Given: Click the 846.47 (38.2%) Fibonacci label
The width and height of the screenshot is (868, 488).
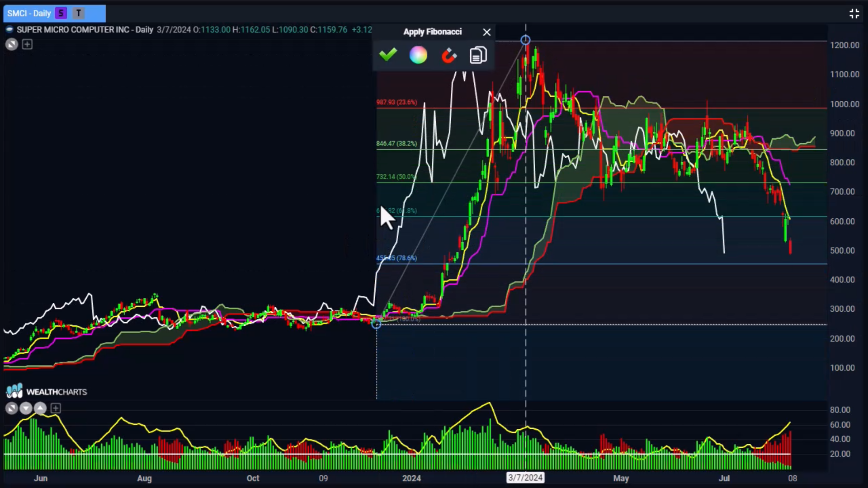Looking at the screenshot, I should pyautogui.click(x=396, y=144).
